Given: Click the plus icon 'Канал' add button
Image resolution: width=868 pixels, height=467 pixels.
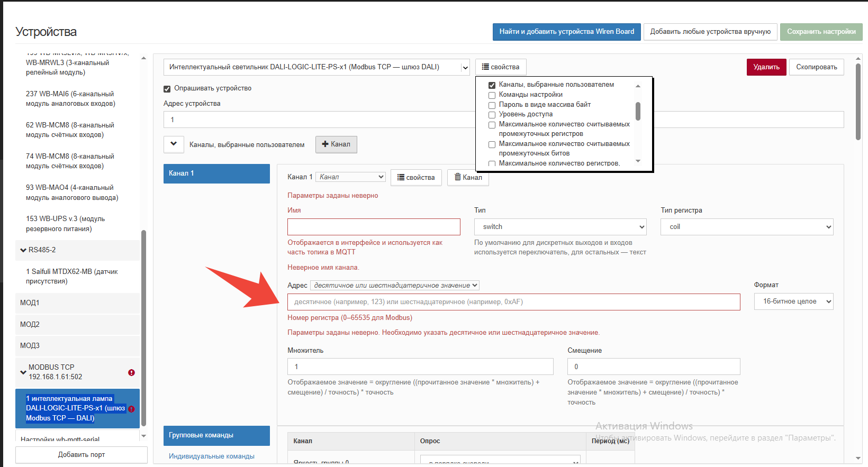Looking at the screenshot, I should click(x=336, y=144).
